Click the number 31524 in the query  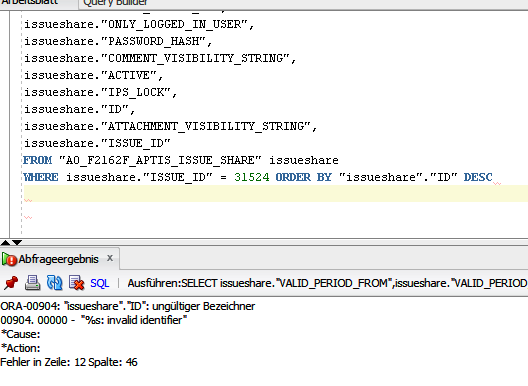252,177
